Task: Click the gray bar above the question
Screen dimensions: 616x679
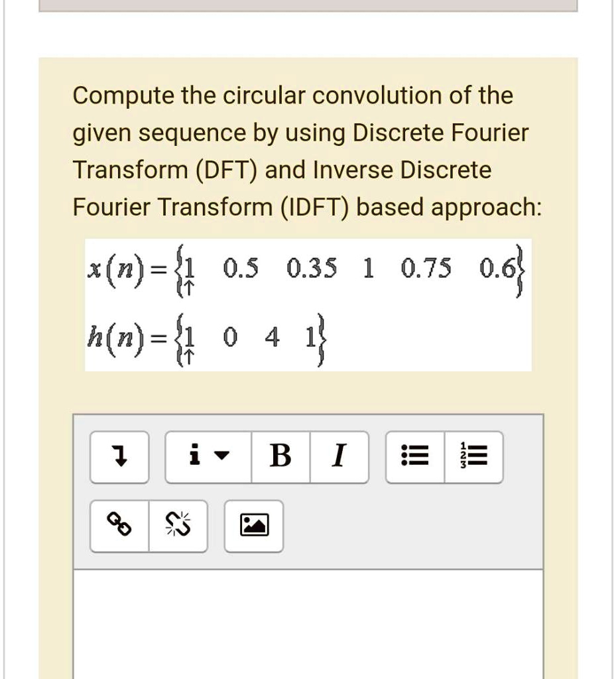Action: (x=308, y=5)
